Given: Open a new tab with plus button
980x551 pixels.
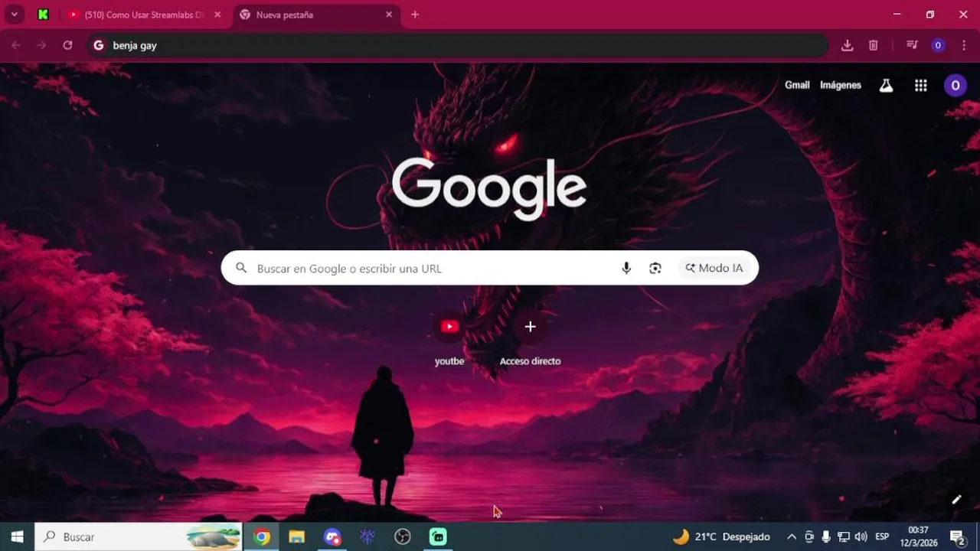Looking at the screenshot, I should click(x=415, y=15).
